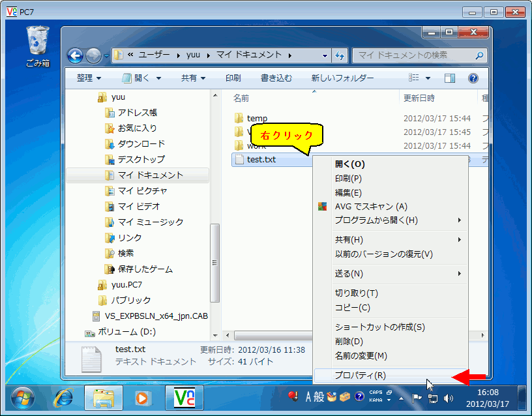Click inside the search box

pos(417,55)
